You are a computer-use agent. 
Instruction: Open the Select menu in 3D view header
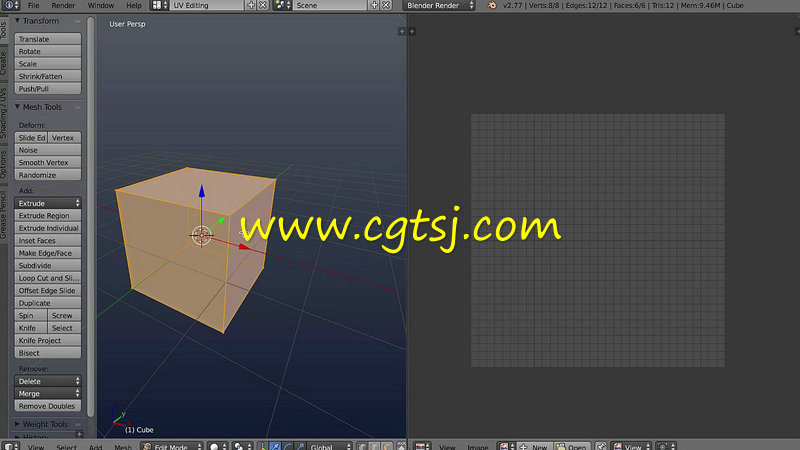click(66, 447)
